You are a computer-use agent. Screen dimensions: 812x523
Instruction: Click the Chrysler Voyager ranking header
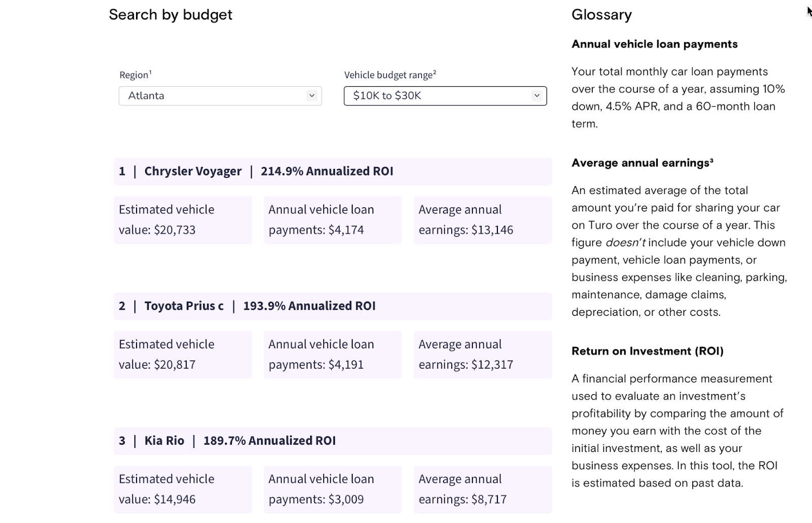pyautogui.click(x=332, y=172)
